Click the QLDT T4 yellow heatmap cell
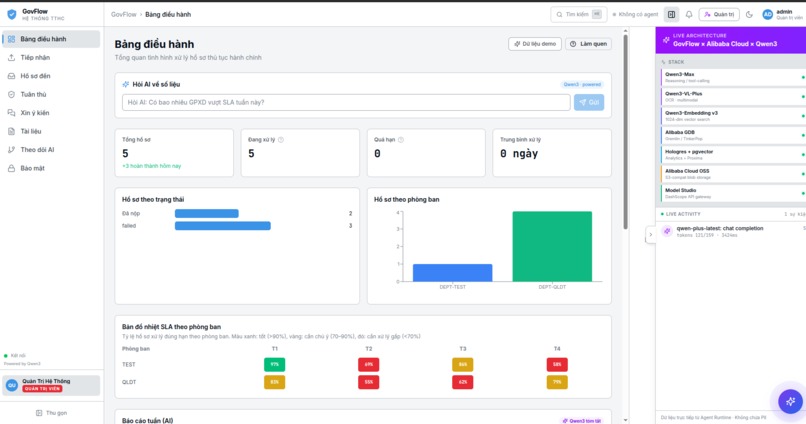 point(557,382)
